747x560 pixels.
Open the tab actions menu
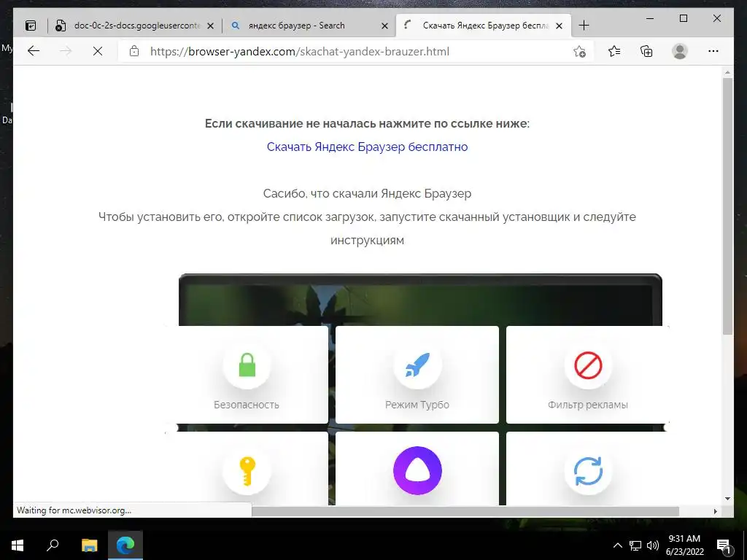pyautogui.click(x=31, y=26)
